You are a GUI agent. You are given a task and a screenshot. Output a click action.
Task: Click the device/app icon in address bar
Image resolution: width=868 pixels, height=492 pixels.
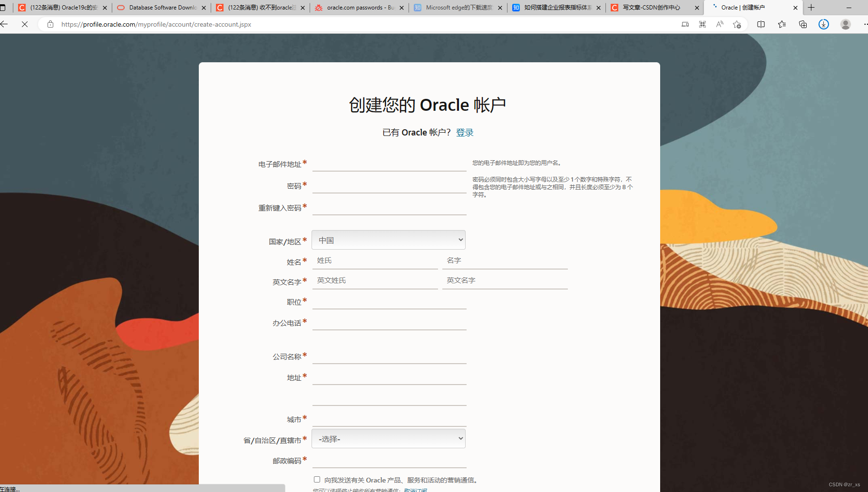coord(685,24)
